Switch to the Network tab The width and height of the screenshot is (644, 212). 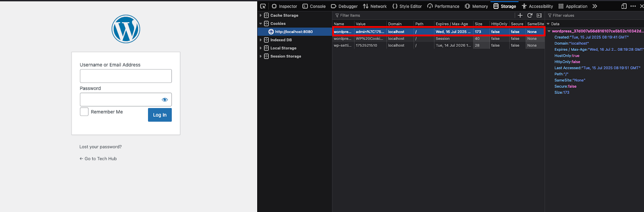click(x=375, y=6)
